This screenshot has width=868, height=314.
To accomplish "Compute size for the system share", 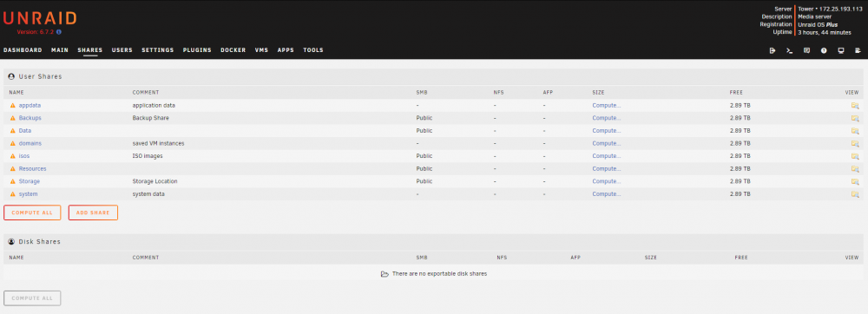I will point(607,194).
